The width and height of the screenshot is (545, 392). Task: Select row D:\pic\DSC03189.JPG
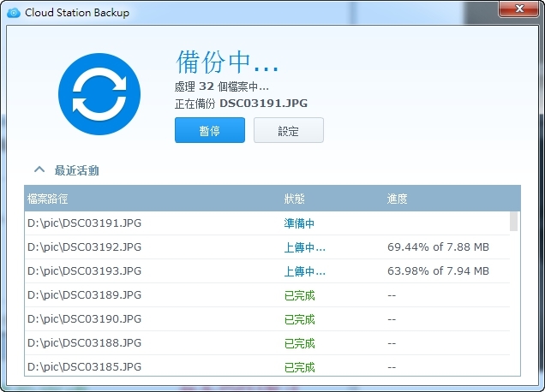point(267,294)
